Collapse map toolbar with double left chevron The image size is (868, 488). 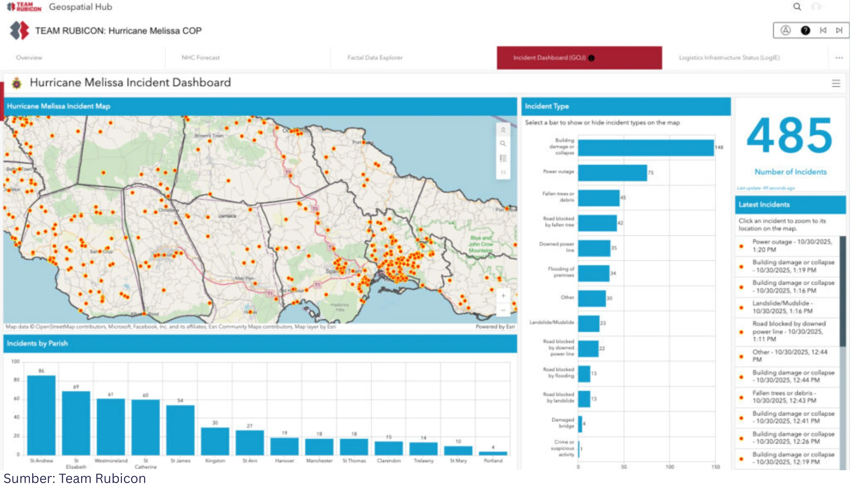(503, 172)
